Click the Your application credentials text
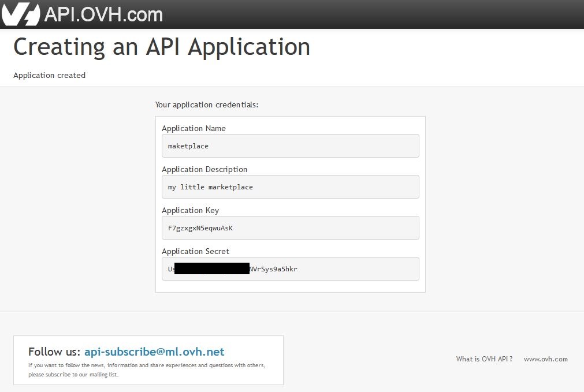 pyautogui.click(x=207, y=105)
